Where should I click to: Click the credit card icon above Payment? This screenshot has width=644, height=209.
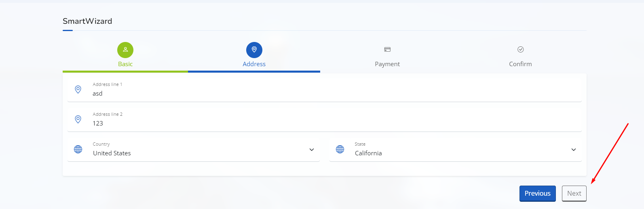pyautogui.click(x=387, y=50)
